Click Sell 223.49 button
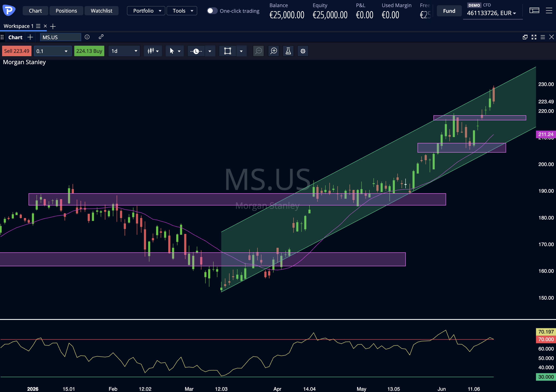Viewport: 556px width, 392px height. click(x=17, y=51)
